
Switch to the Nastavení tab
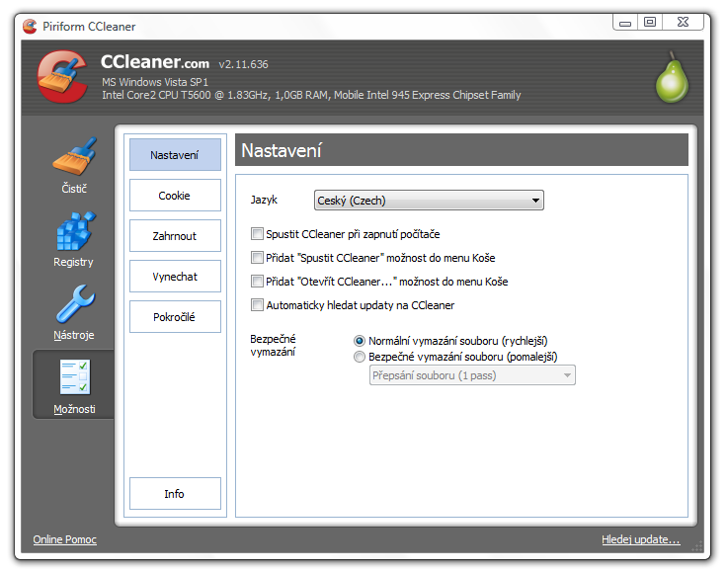point(175,155)
